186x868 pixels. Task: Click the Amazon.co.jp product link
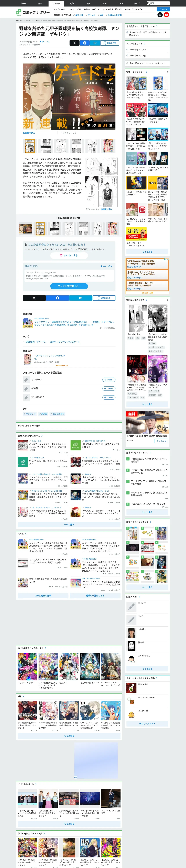coord(61,365)
